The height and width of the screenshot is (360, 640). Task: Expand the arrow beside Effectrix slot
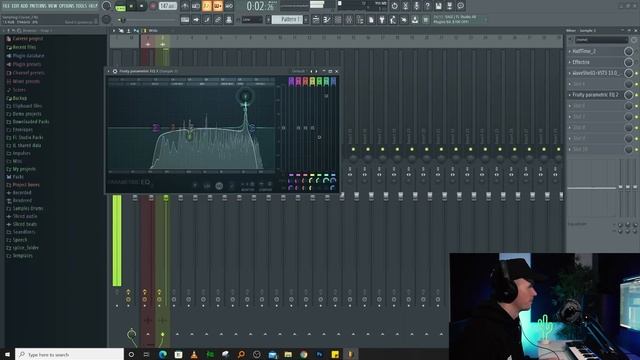(x=570, y=62)
